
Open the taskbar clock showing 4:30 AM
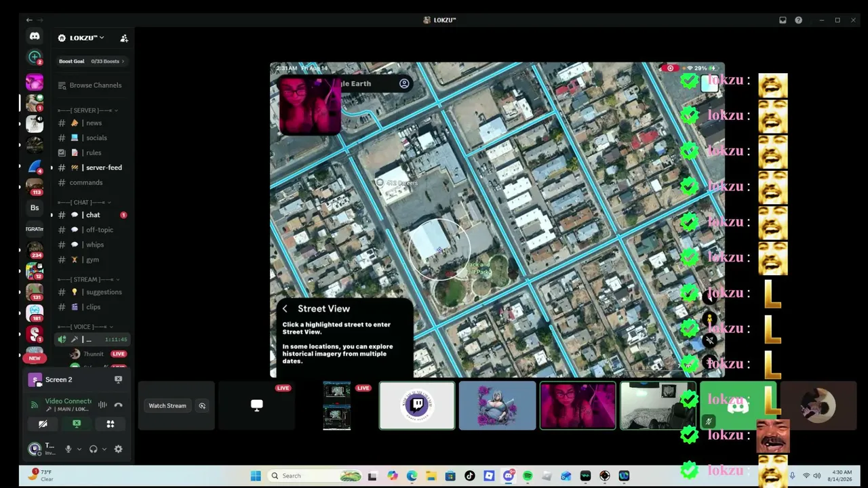pyautogui.click(x=841, y=475)
